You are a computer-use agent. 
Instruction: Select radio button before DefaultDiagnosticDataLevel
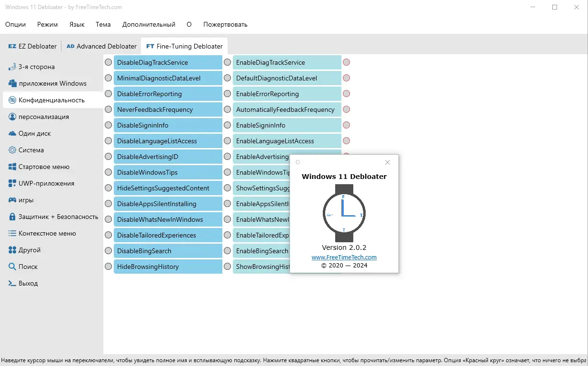[228, 78]
